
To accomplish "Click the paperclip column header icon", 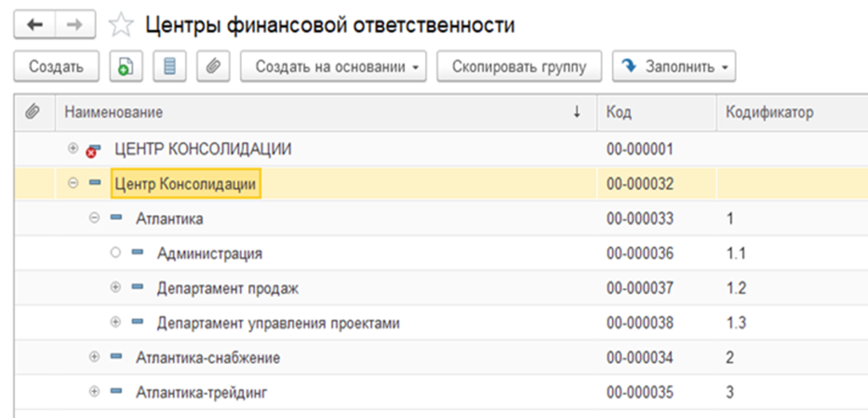I will (x=33, y=112).
